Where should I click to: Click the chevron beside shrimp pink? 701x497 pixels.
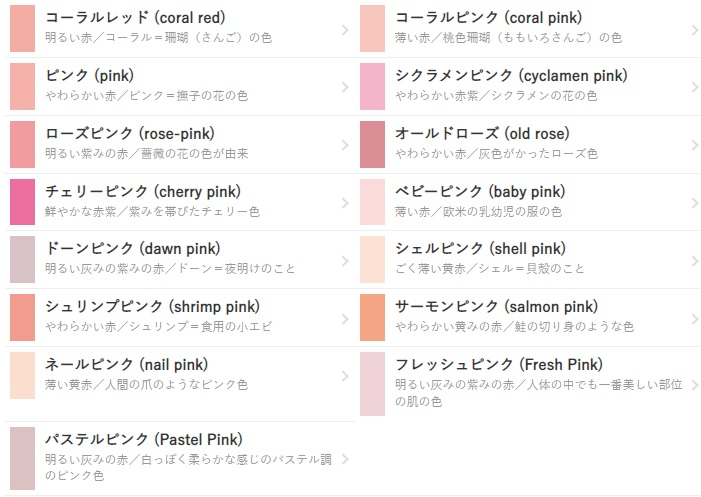point(345,319)
